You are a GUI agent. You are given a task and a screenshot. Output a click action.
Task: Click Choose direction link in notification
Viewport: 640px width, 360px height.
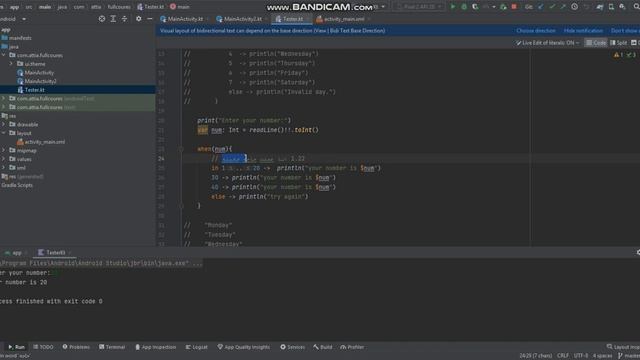pyautogui.click(x=536, y=31)
